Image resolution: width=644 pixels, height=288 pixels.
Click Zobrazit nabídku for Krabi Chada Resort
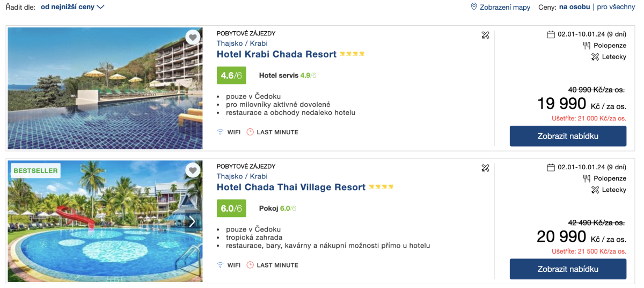click(x=568, y=136)
